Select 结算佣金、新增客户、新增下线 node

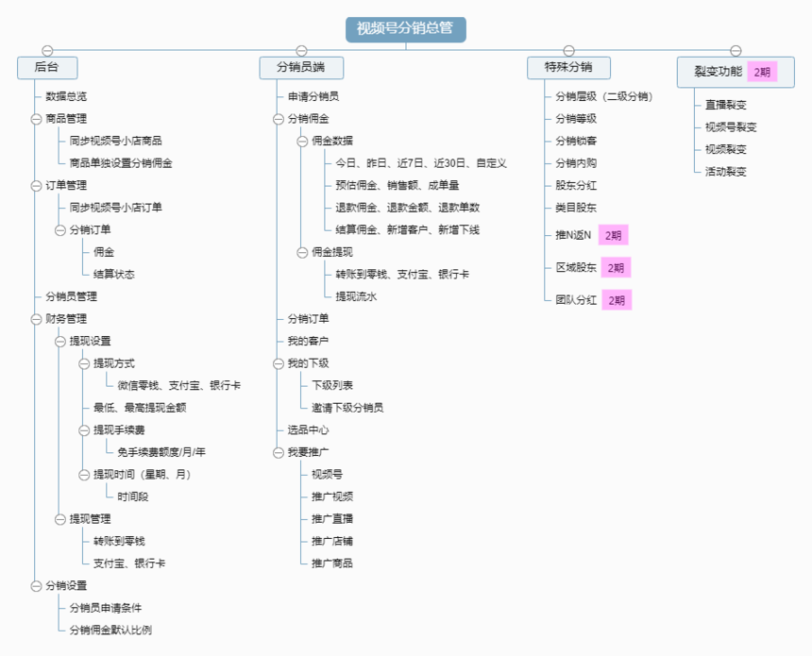point(408,230)
